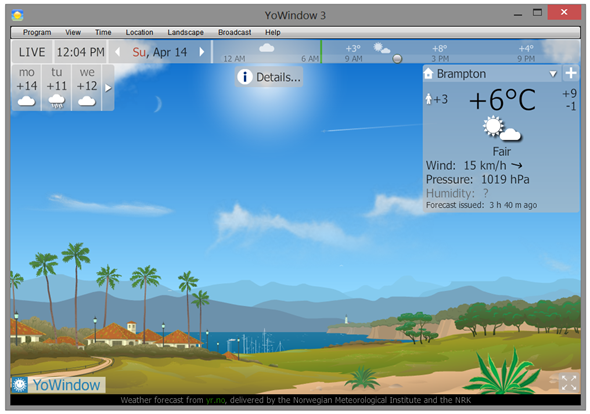Click the Fair weather sun-cloud icon

[x=502, y=129]
